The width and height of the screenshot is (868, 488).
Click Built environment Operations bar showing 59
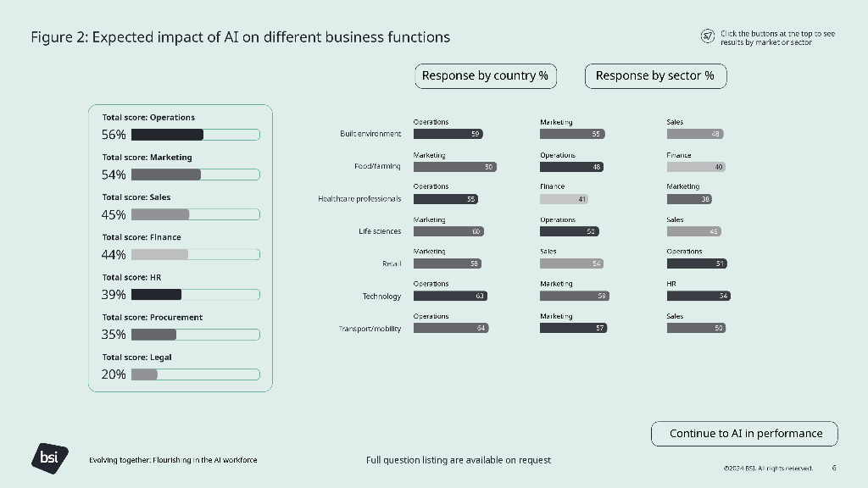point(448,134)
